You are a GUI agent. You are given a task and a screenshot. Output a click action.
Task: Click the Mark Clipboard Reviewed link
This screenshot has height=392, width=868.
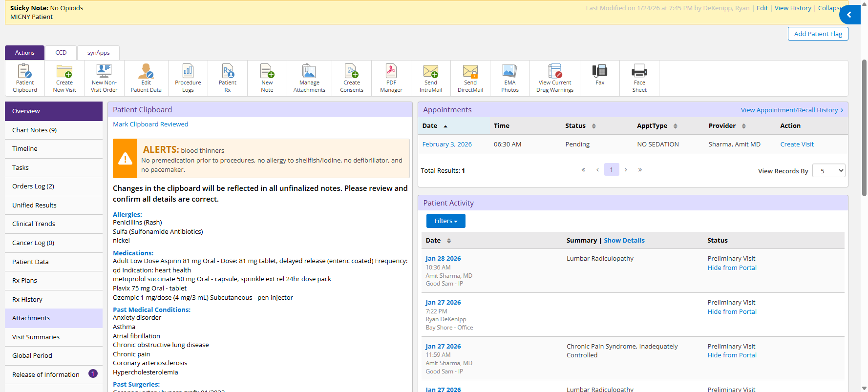pos(150,124)
